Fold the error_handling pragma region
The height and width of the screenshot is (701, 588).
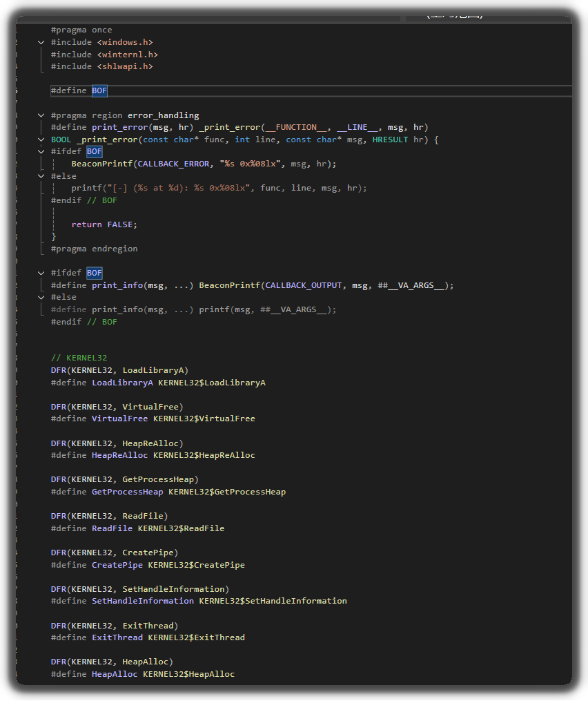(41, 115)
